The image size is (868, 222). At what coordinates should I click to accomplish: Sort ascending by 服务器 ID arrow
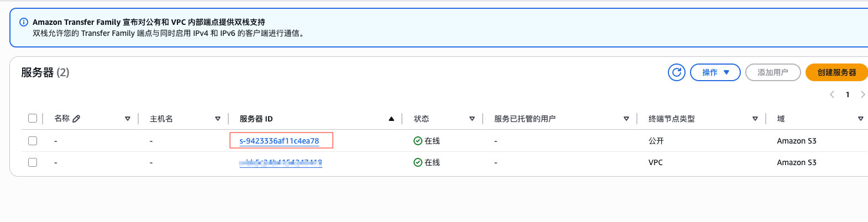click(x=391, y=119)
